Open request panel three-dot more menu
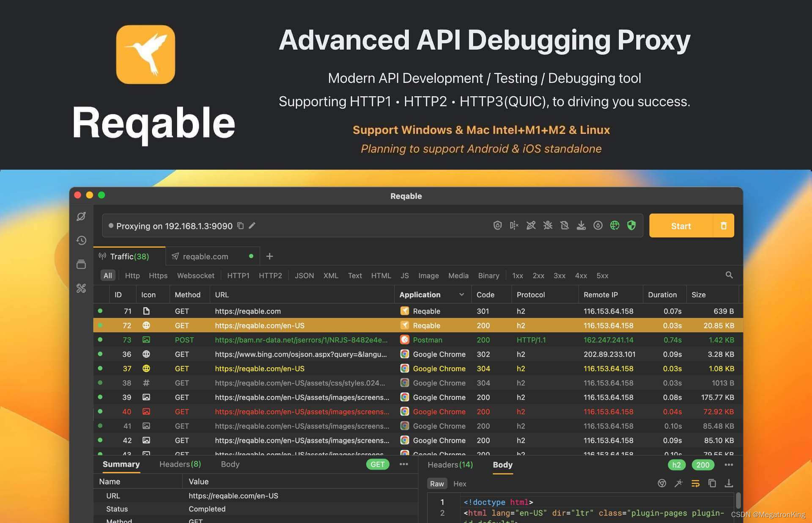 404,464
